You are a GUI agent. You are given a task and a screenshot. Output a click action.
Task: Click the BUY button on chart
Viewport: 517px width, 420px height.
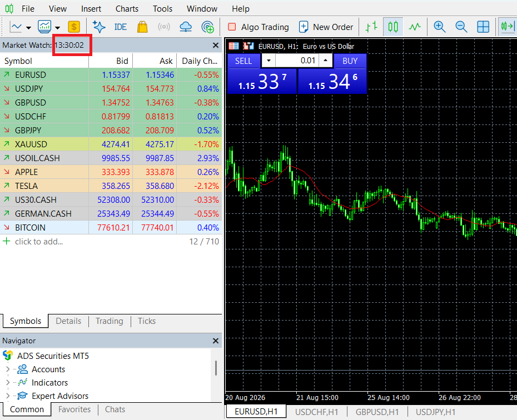click(x=350, y=61)
